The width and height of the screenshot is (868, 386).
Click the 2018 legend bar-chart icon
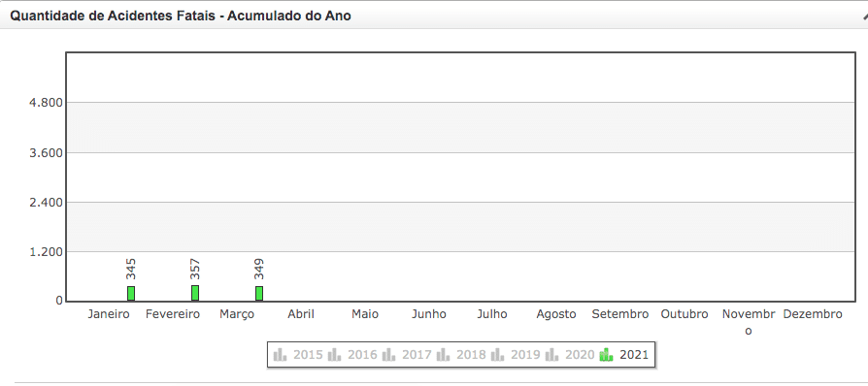444,354
